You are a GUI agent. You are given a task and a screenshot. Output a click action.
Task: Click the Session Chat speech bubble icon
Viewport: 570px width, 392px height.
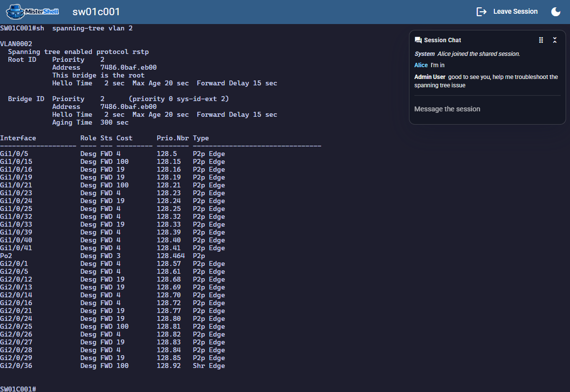coord(418,40)
